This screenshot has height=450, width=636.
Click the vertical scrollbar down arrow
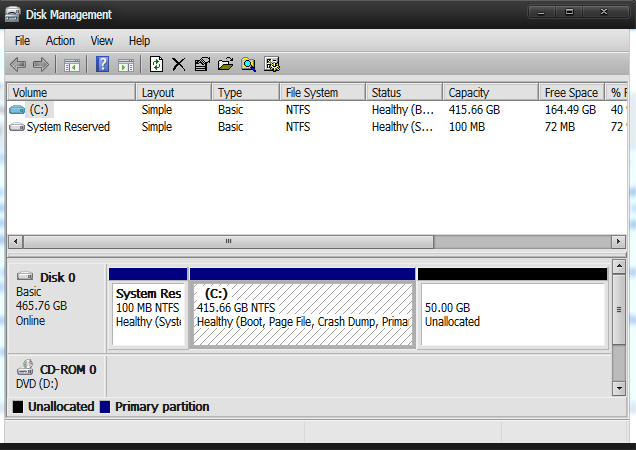[x=619, y=388]
